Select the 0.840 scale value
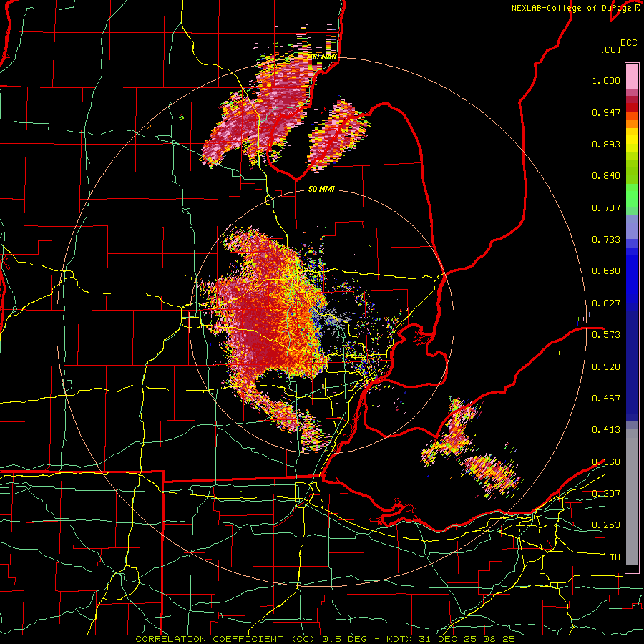The width and height of the screenshot is (644, 644). tap(606, 176)
